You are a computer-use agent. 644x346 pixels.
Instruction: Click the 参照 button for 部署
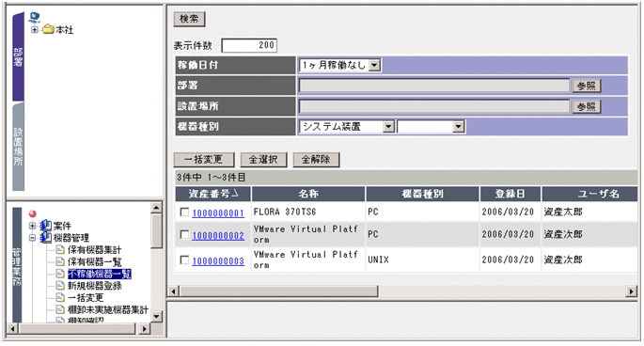coord(587,86)
